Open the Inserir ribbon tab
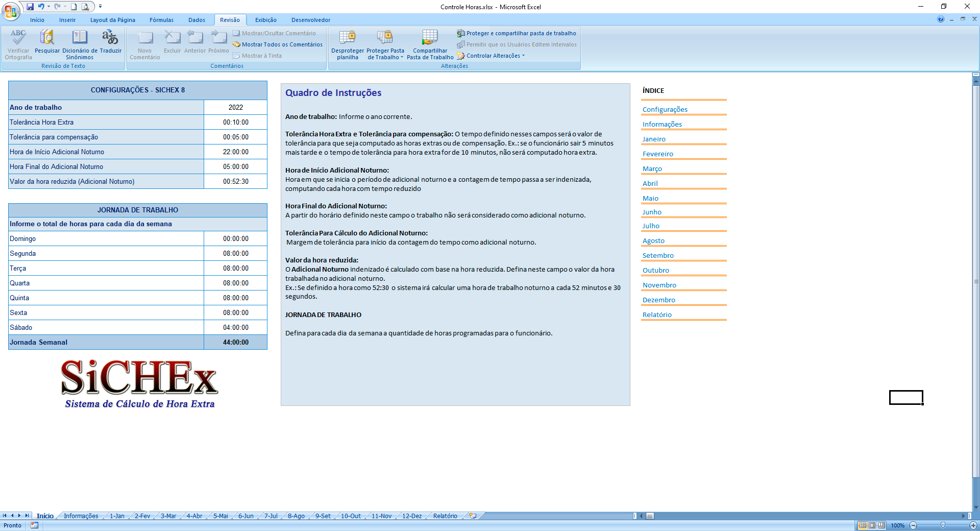 (67, 20)
